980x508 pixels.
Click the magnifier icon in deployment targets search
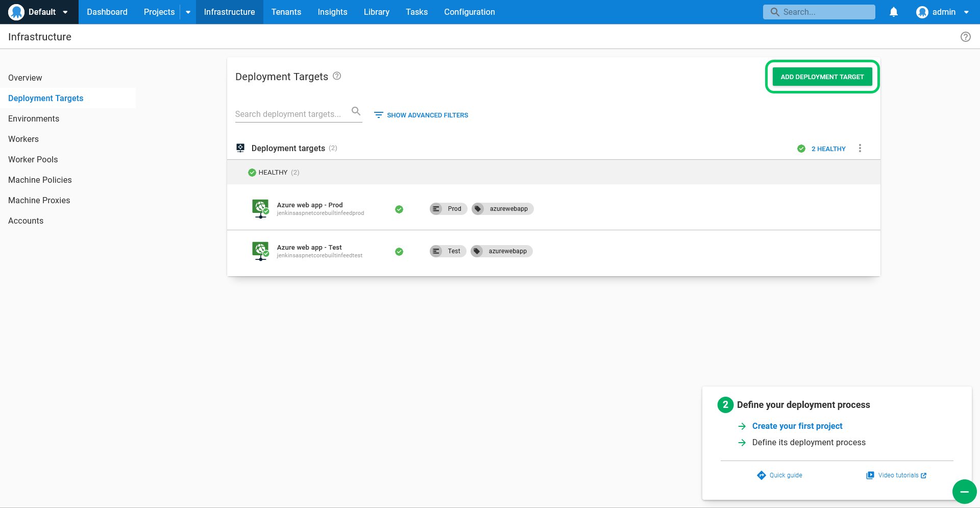click(x=356, y=111)
